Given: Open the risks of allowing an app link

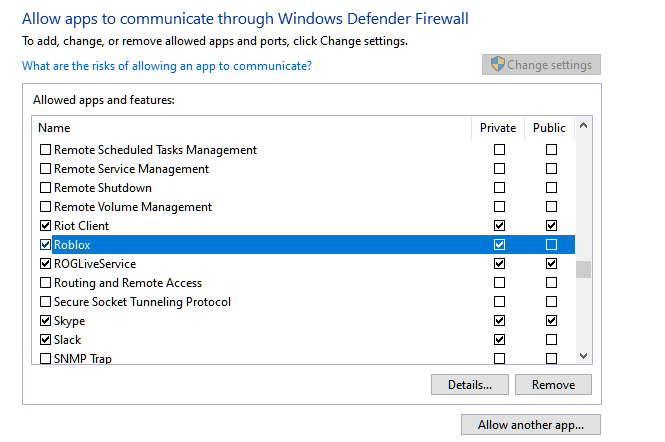Looking at the screenshot, I should 167,66.
